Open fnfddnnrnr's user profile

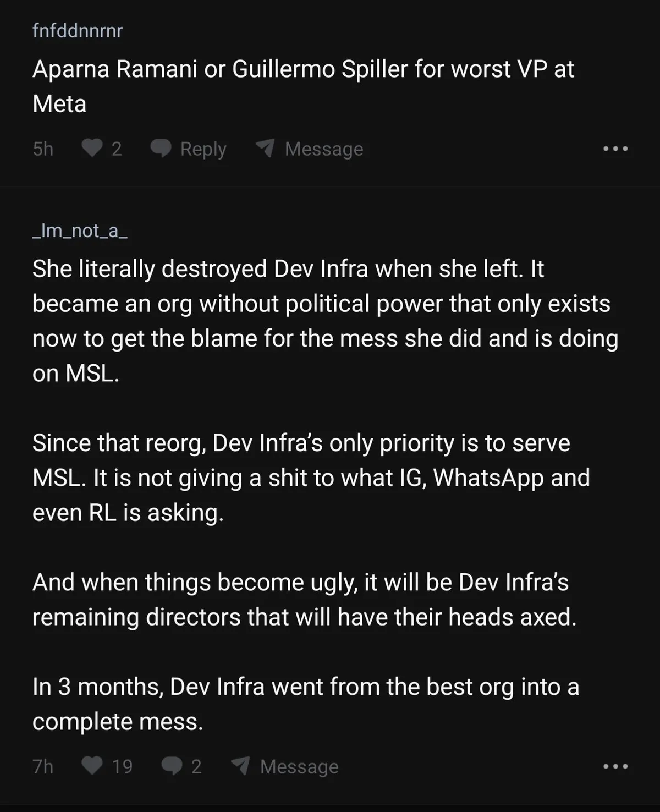[x=78, y=31]
